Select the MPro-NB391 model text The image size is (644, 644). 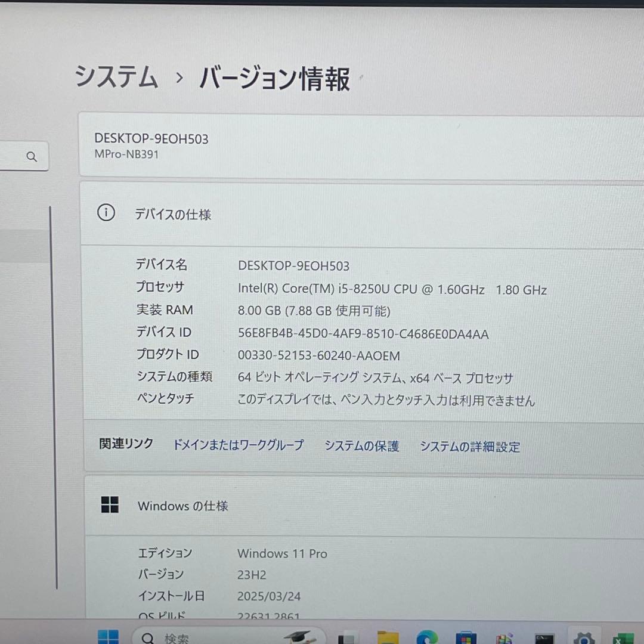point(126,154)
